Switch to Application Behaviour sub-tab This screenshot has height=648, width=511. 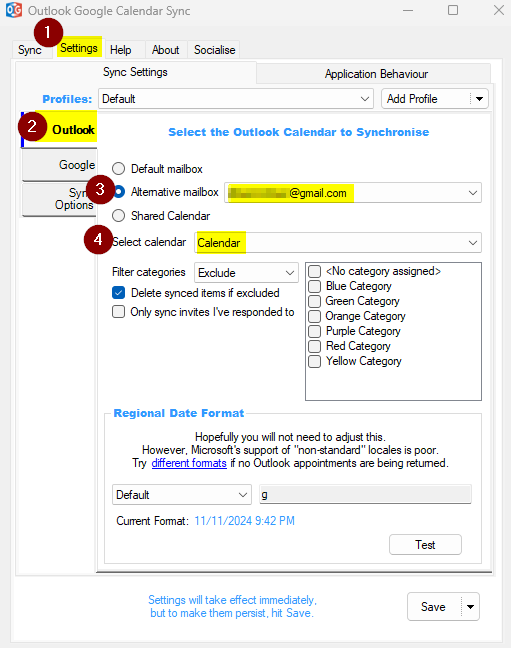coord(376,74)
